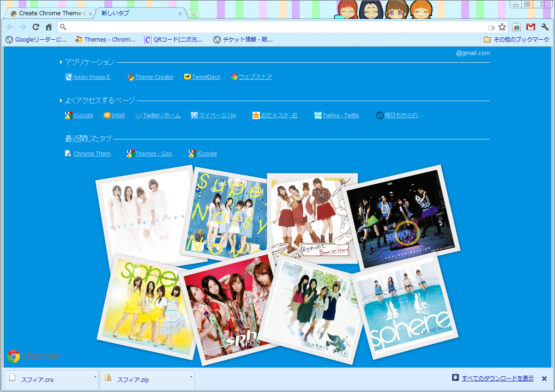The width and height of the screenshot is (555, 392).
Task: Click the TweetDeck app icon
Action: [x=187, y=77]
